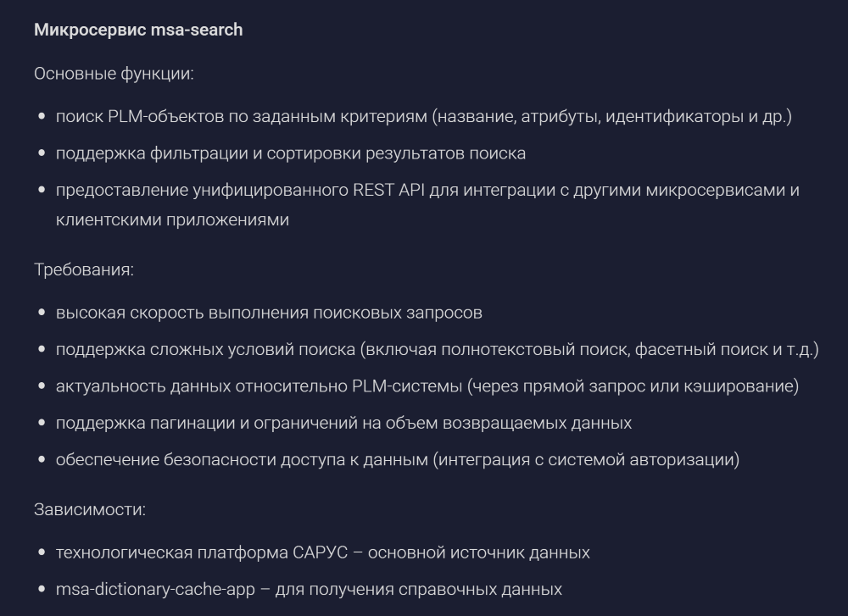
Task: Click the 'Основные функции:' label
Action: click(x=114, y=74)
